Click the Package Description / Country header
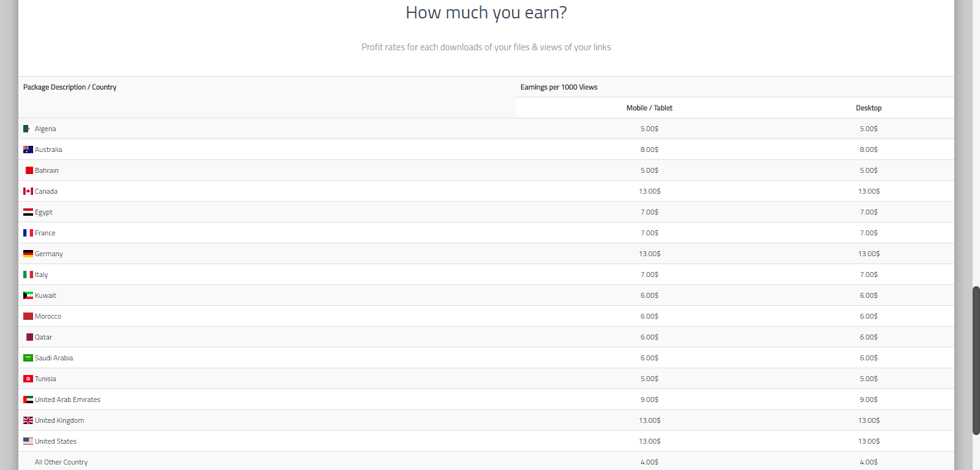Viewport: 980px width, 470px height. pos(70,87)
